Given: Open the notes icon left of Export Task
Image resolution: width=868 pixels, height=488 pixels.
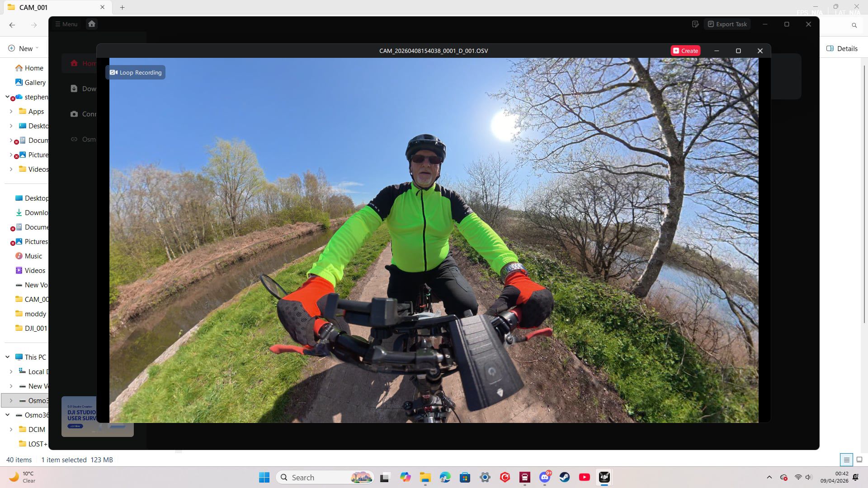Looking at the screenshot, I should pyautogui.click(x=695, y=24).
